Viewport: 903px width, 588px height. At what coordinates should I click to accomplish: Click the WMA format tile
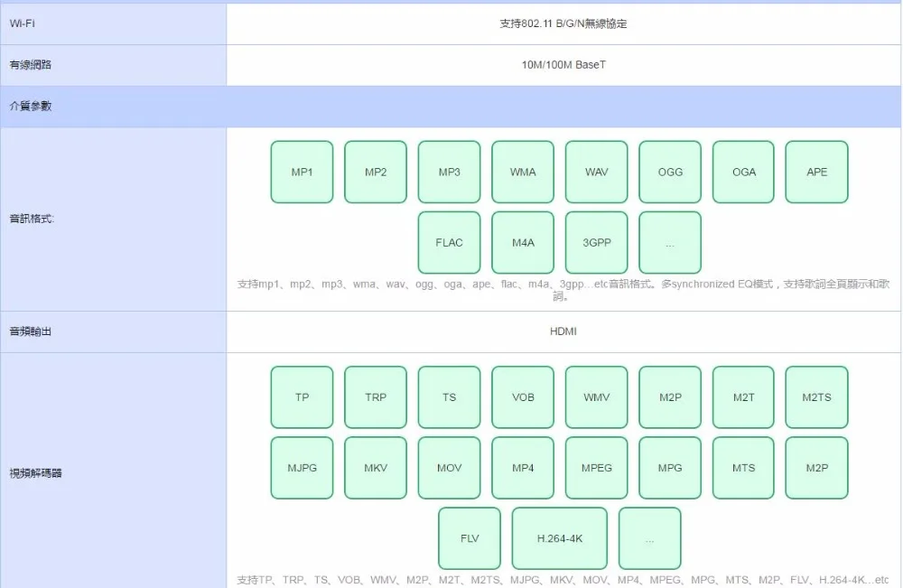[523, 172]
